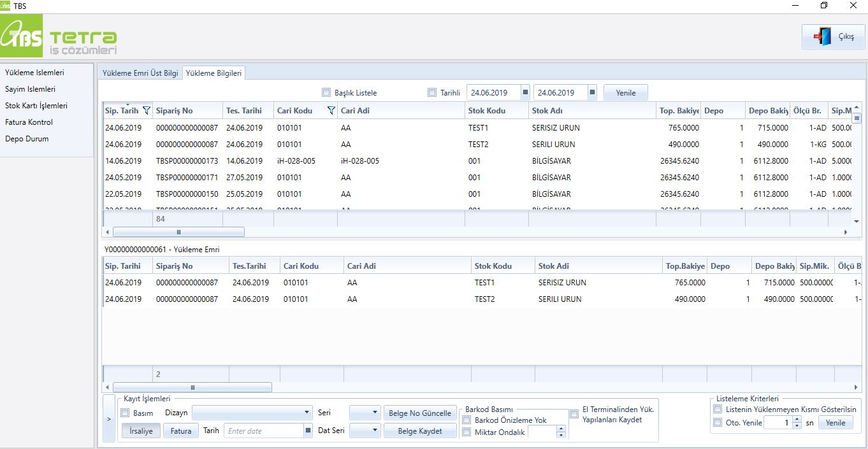Increase the Oto. Yenile seconds spinner

[x=797, y=420]
